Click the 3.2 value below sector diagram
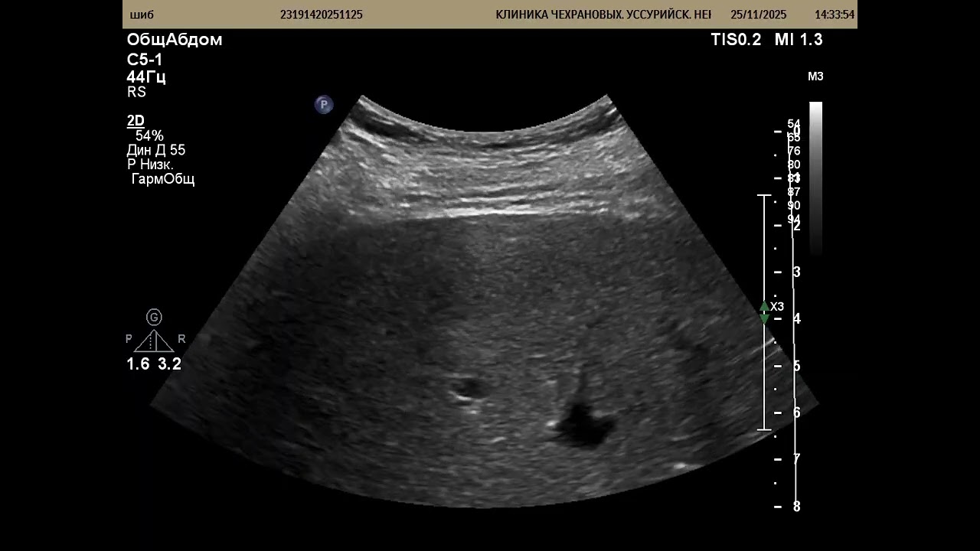This screenshot has height=551, width=980. click(170, 364)
